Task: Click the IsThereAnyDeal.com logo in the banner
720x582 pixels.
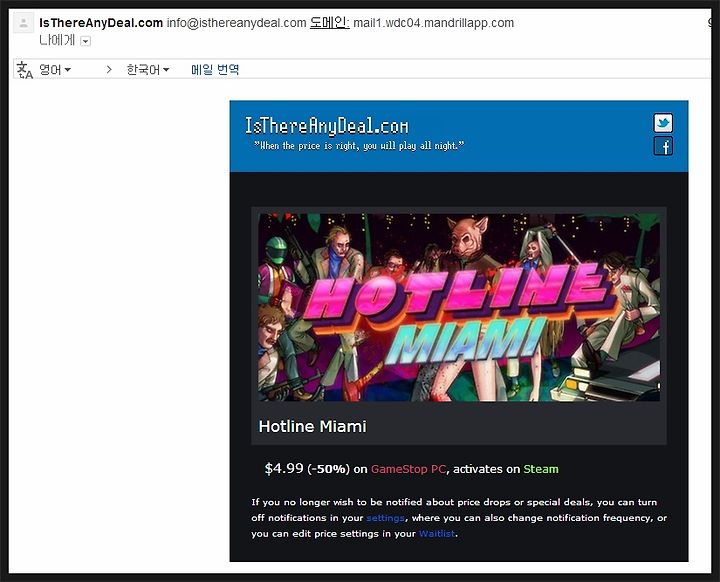Action: (326, 126)
